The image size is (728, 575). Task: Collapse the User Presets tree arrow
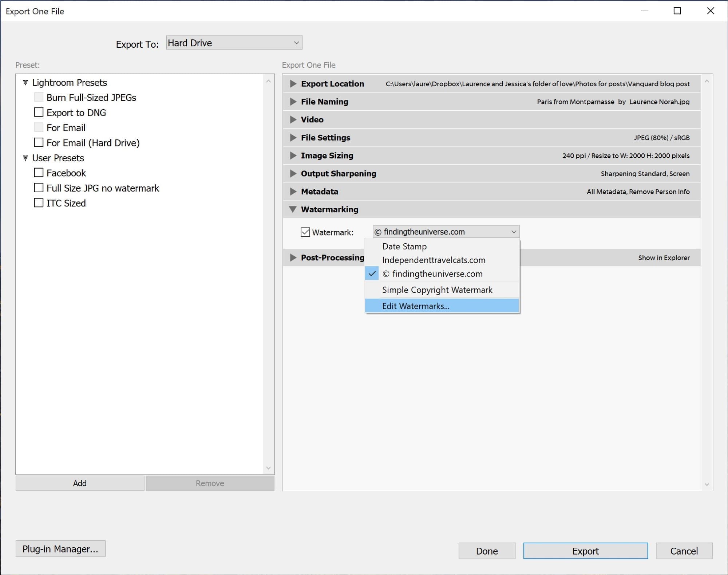[x=25, y=158]
